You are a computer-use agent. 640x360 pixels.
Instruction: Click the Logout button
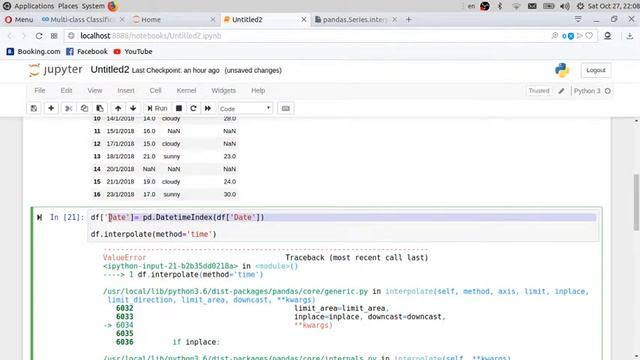coord(596,70)
